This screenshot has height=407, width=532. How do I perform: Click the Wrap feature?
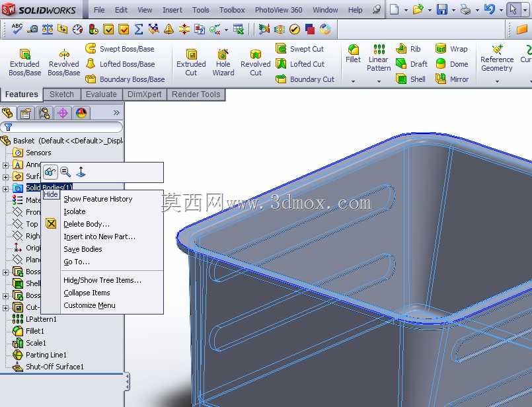pos(451,49)
